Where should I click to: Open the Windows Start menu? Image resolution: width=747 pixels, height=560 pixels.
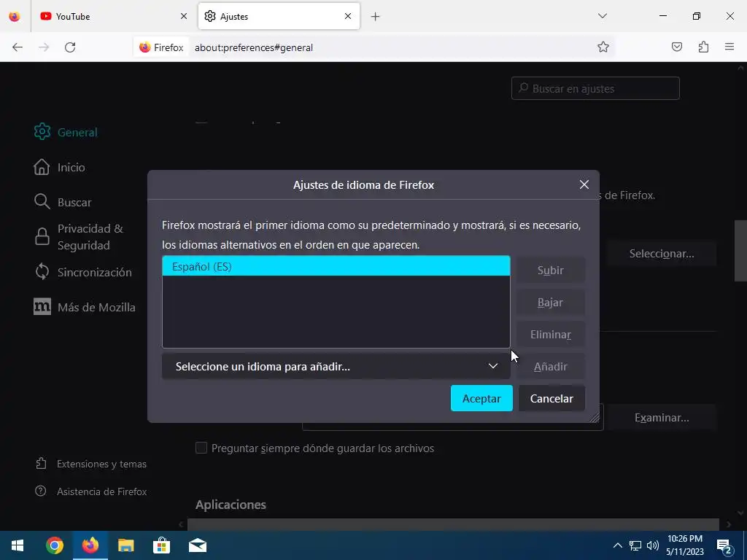click(x=18, y=545)
